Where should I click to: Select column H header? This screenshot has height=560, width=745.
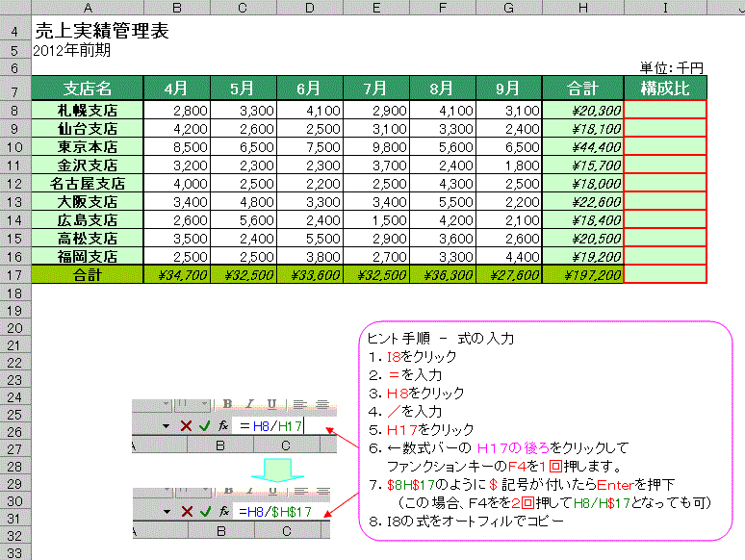[x=582, y=8]
